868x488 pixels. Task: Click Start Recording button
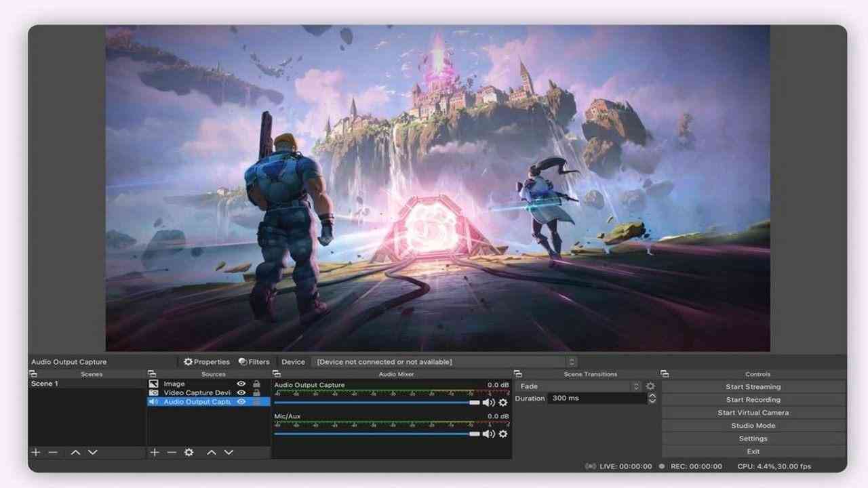tap(753, 400)
